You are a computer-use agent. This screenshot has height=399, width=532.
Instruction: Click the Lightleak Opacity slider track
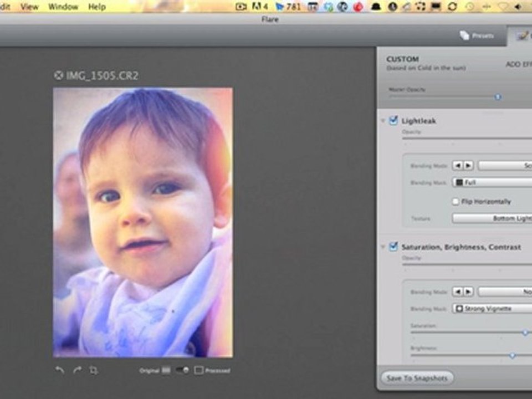tap(467, 139)
